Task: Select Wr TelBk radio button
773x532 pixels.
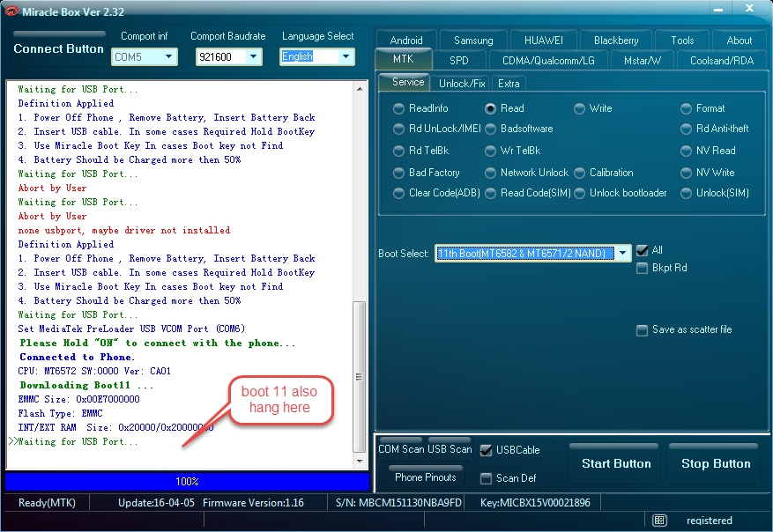Action: [491, 151]
